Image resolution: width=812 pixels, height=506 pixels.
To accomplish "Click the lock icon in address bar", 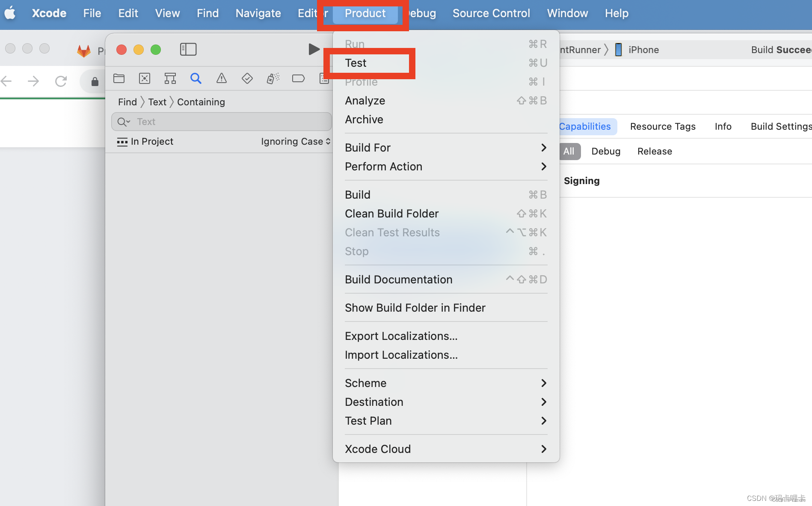I will click(x=95, y=81).
